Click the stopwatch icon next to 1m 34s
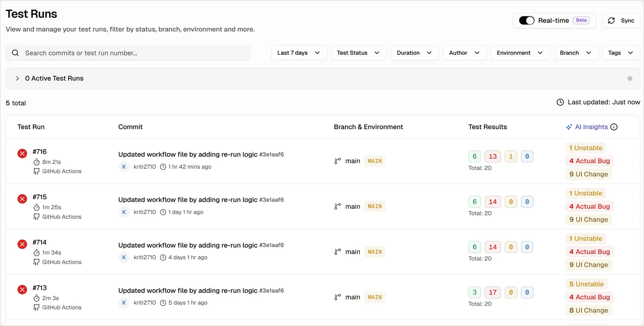Screen dimensions: 644x326 pos(36,253)
